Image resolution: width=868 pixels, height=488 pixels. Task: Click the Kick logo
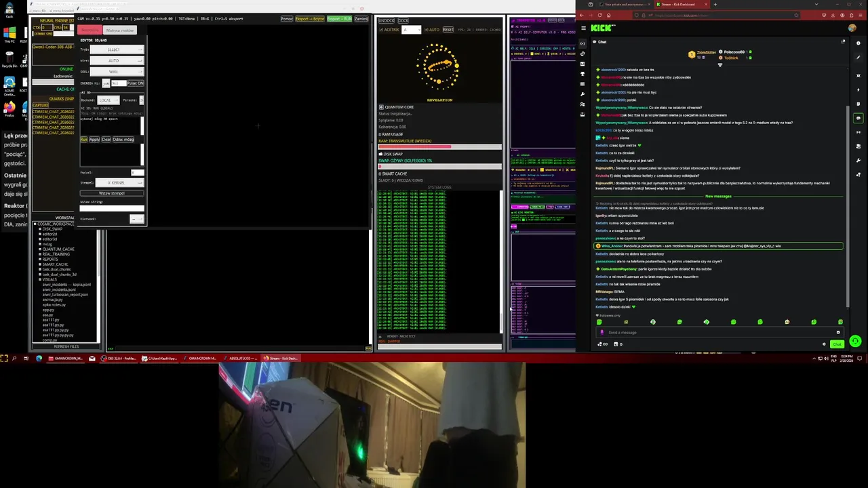603,28
